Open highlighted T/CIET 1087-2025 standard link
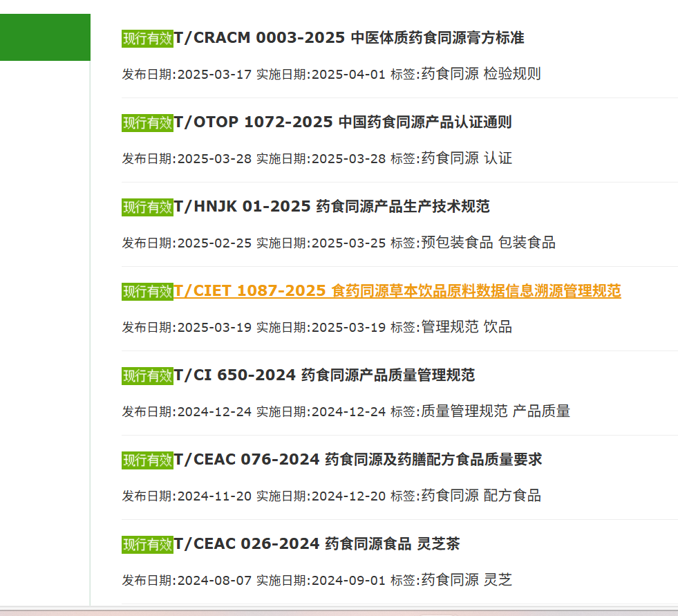The height and width of the screenshot is (616, 678). pyautogui.click(x=397, y=291)
